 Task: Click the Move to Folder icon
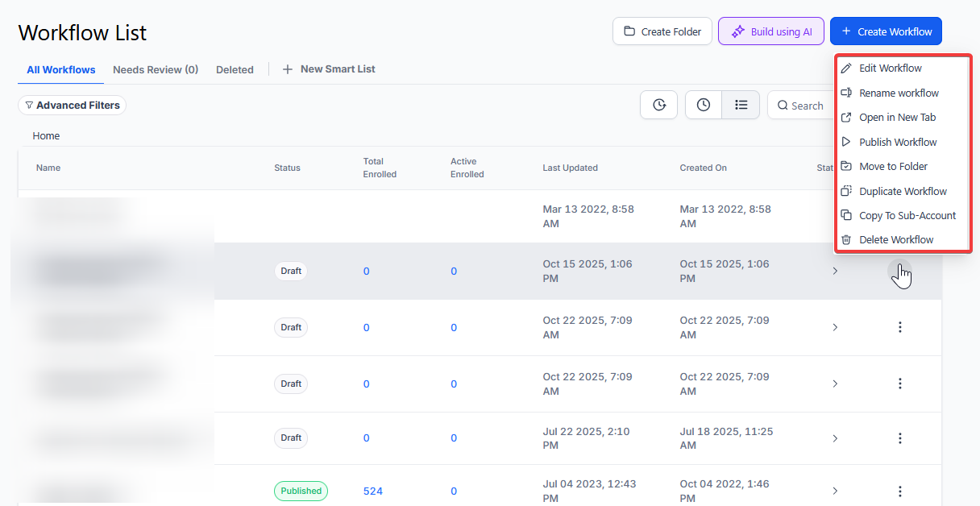click(x=846, y=166)
